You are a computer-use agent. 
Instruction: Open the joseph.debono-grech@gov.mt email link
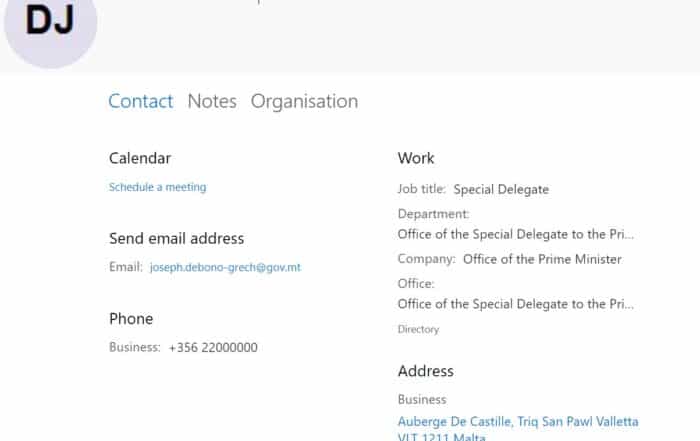225,268
